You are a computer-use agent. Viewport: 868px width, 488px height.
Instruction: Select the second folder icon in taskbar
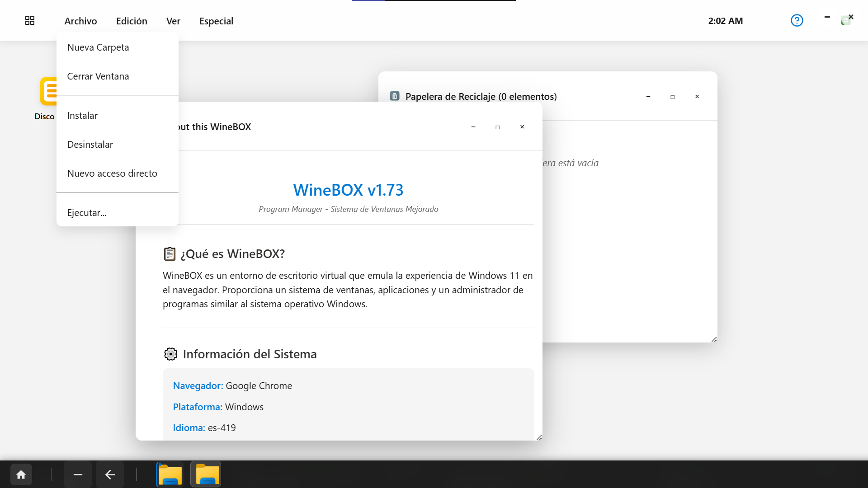click(x=206, y=474)
